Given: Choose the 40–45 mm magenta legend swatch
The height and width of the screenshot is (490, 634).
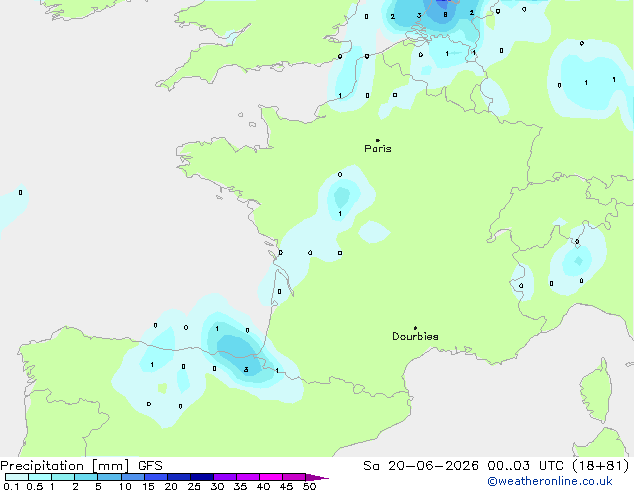Looking at the screenshot, I should (271, 477).
